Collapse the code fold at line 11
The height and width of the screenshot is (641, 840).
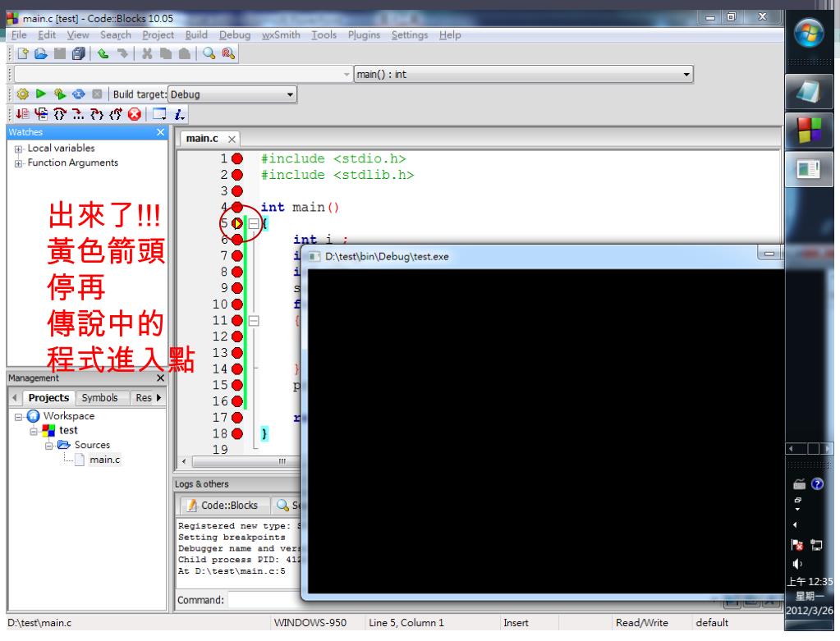[254, 321]
